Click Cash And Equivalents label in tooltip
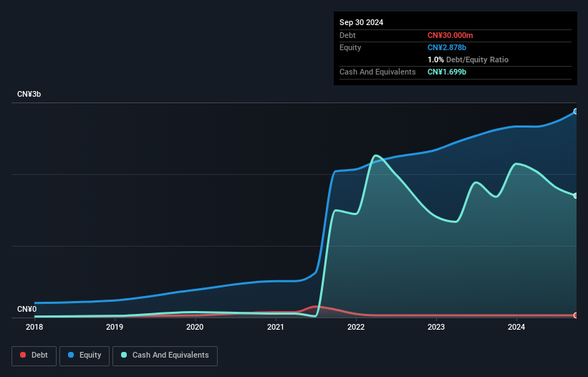The height and width of the screenshot is (377, 588). pyautogui.click(x=377, y=72)
